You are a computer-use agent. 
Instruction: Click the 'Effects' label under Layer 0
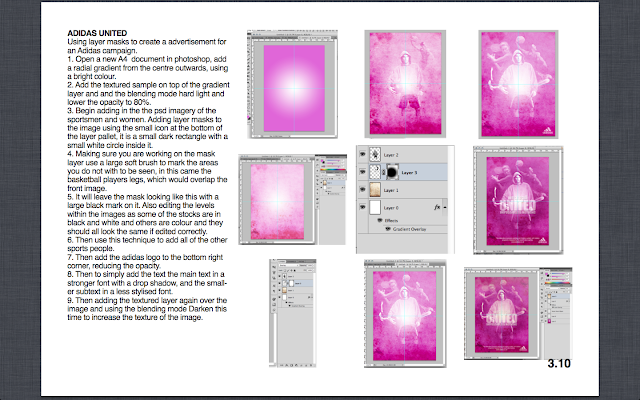coord(391,220)
